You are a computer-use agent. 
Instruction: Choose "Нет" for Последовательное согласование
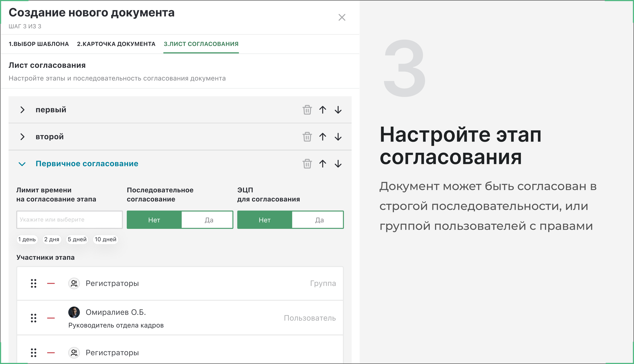154,220
